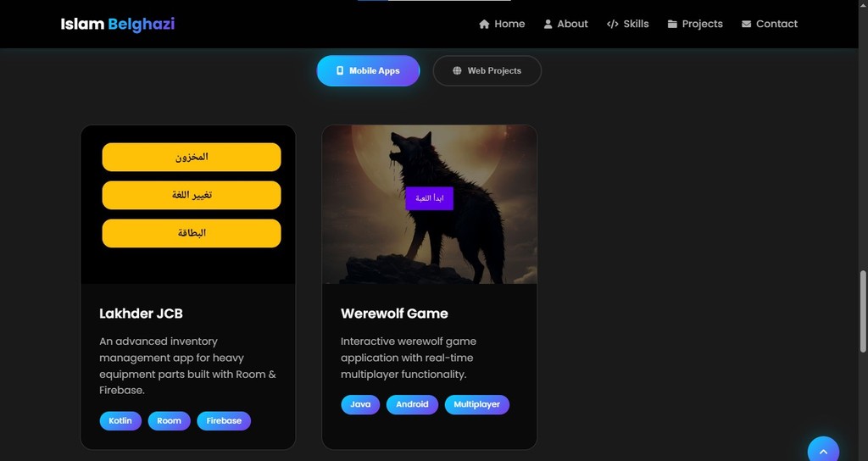This screenshot has width=868, height=461.
Task: Open the Islam Belghazi logo link
Action: (x=117, y=24)
